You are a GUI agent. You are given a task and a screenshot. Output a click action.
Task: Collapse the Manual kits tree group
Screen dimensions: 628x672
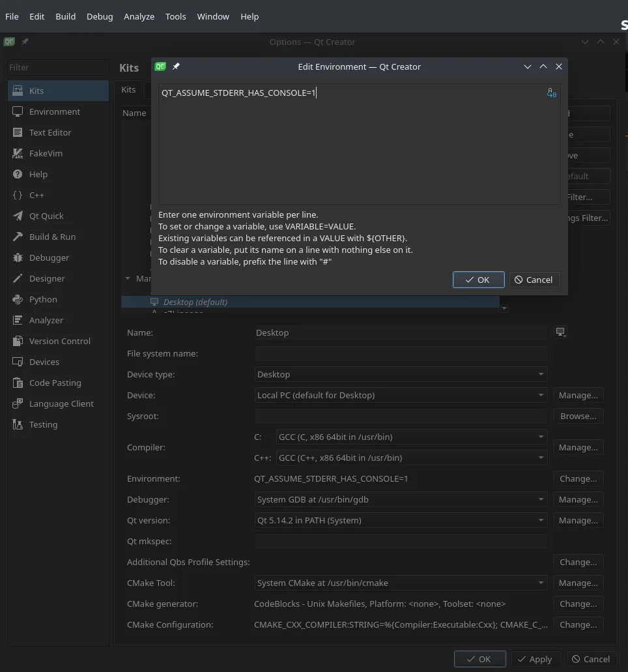coord(128,278)
